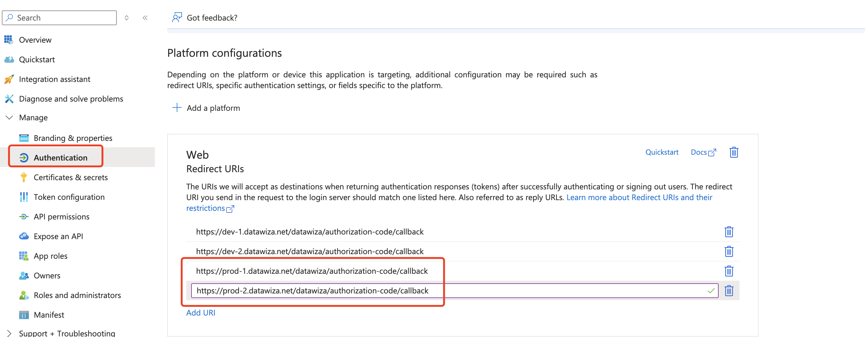Open Expose an API
868x337 pixels.
(x=58, y=236)
